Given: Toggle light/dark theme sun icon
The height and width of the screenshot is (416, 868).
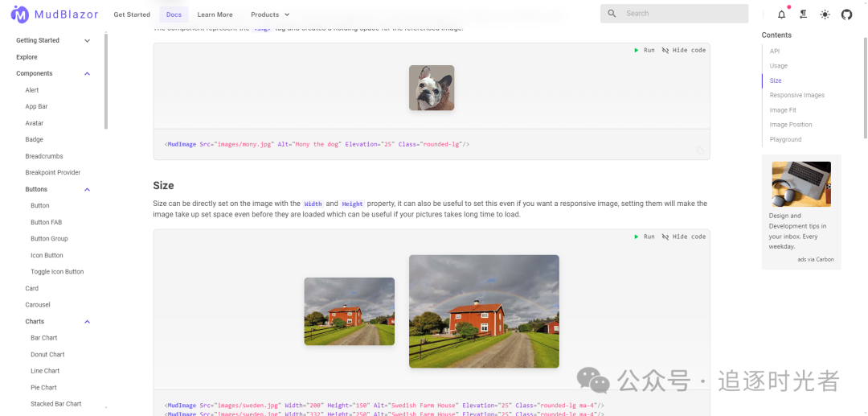Looking at the screenshot, I should pyautogui.click(x=825, y=14).
